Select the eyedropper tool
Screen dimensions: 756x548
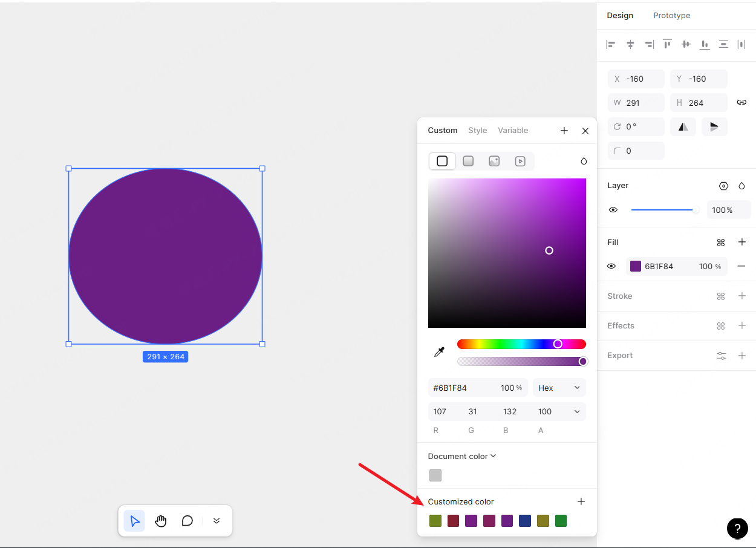tap(440, 352)
